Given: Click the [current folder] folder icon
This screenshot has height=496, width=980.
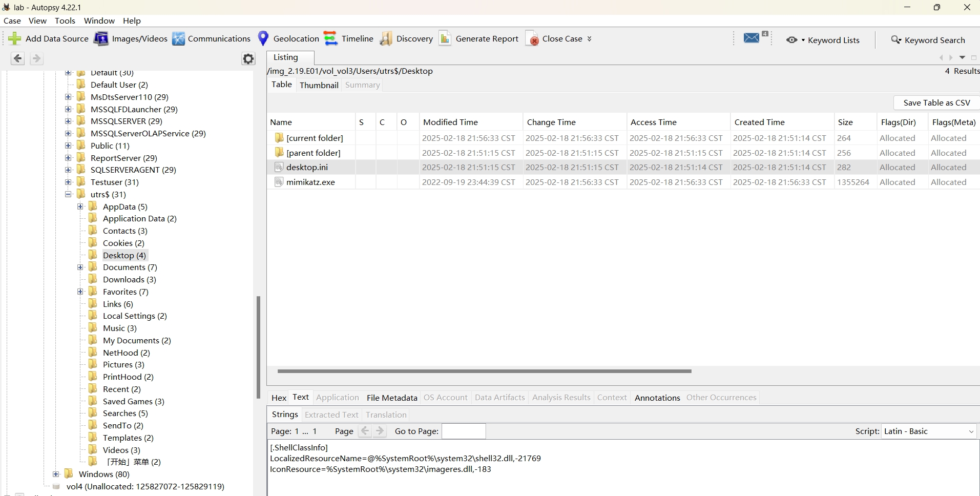Looking at the screenshot, I should (x=279, y=138).
